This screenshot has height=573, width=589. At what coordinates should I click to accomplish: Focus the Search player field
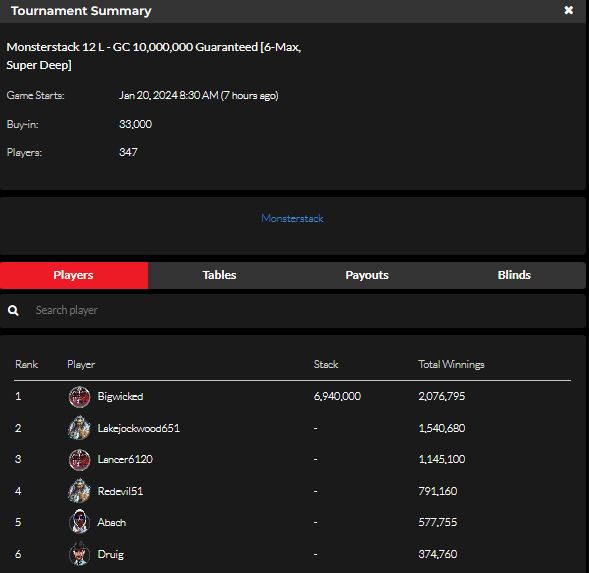[x=293, y=310]
